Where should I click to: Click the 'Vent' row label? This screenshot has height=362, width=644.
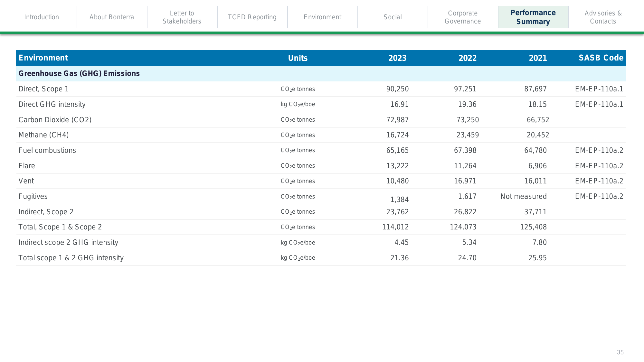point(26,181)
